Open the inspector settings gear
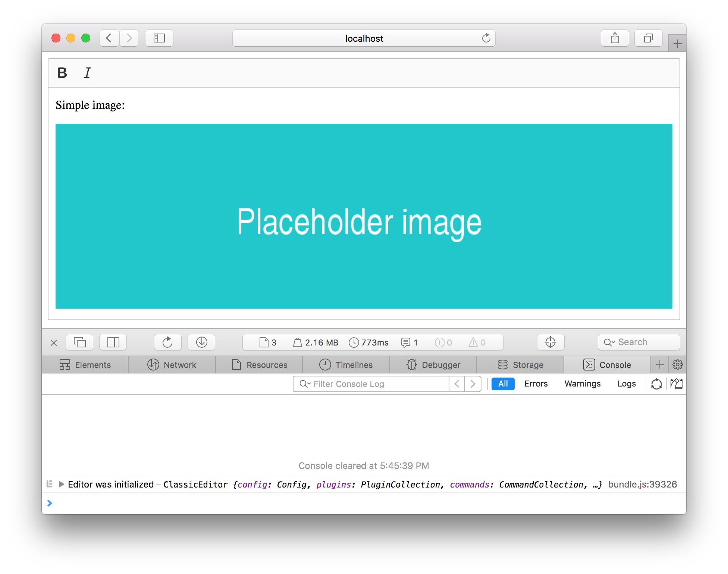This screenshot has width=728, height=574. [x=677, y=365]
